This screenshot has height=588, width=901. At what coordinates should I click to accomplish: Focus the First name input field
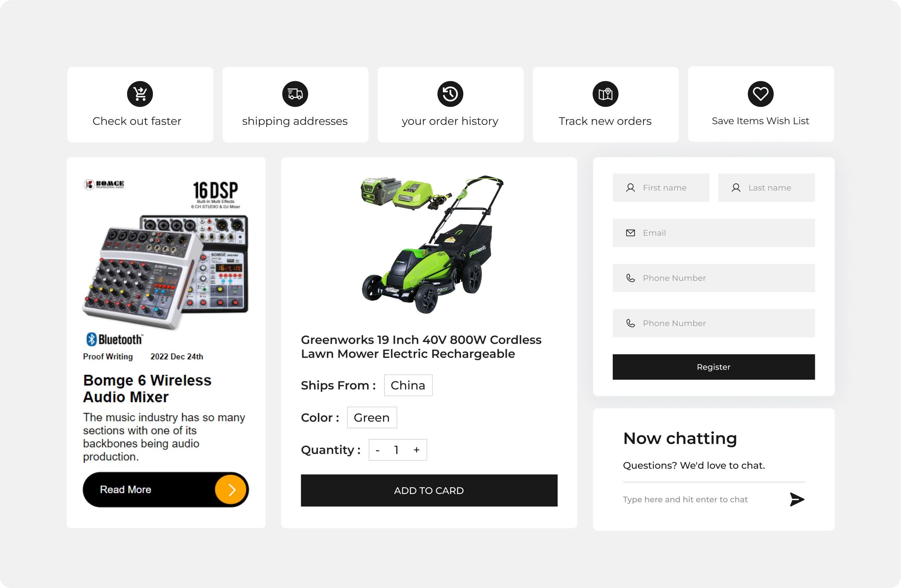pos(661,188)
